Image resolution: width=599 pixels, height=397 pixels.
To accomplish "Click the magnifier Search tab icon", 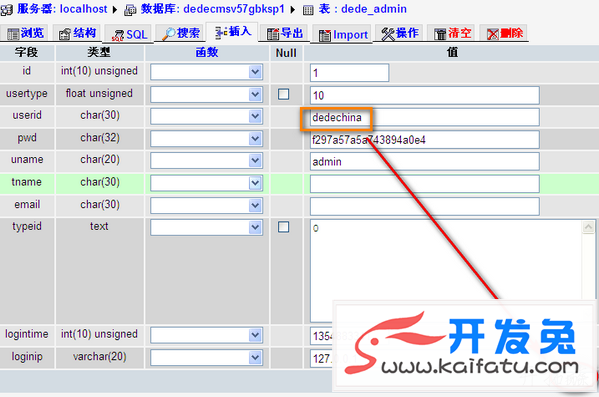I will point(168,34).
